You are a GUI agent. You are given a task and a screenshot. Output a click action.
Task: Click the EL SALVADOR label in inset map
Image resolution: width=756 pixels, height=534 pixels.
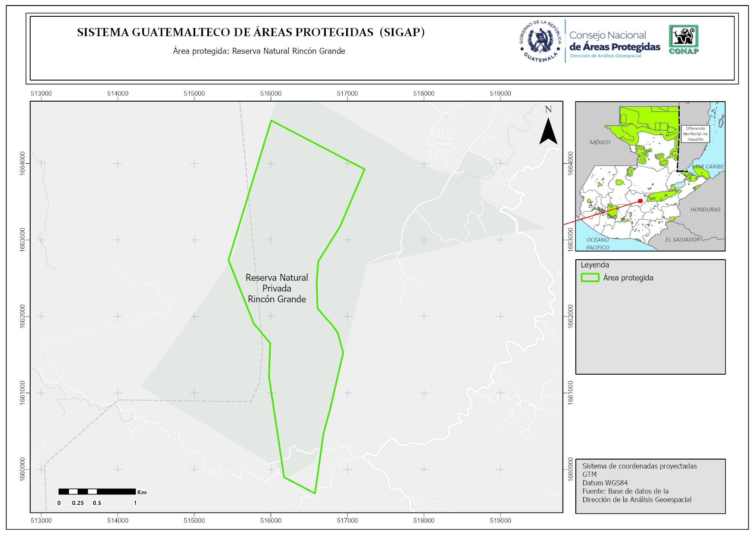[682, 239]
